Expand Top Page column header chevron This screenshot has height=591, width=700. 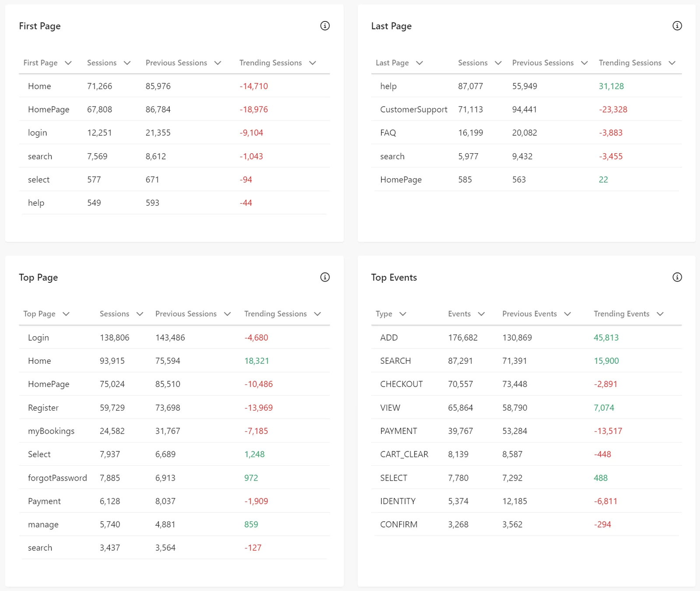tap(66, 314)
